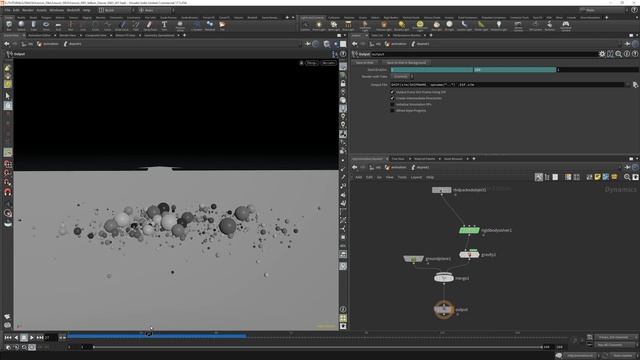Open the Main radial menu dropdown
The height and width of the screenshot is (360, 640).
[156, 10]
